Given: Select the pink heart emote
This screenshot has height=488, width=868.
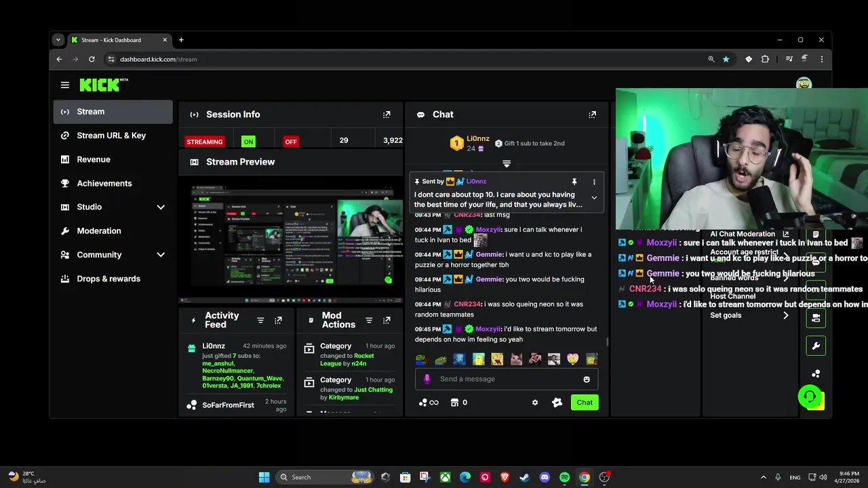Looking at the screenshot, I should pyautogui.click(x=573, y=359).
